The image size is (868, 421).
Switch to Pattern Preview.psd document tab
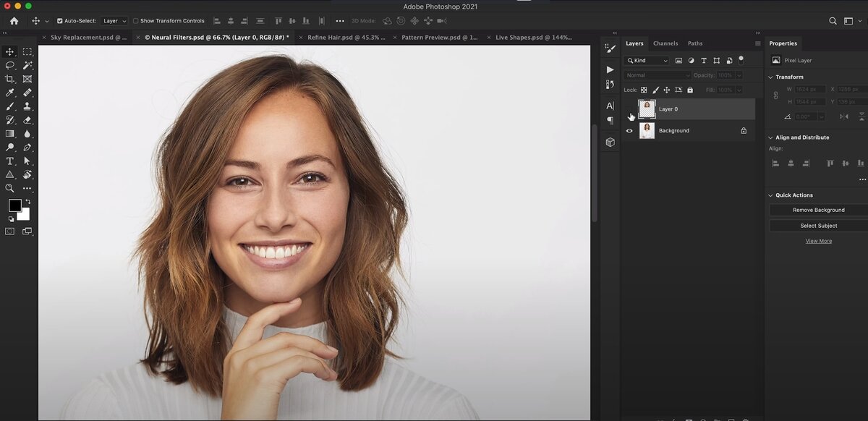(x=439, y=37)
